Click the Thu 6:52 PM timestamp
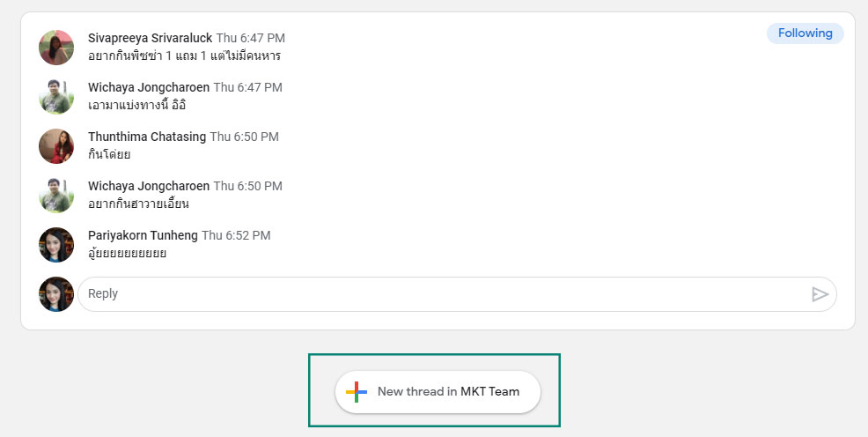The height and width of the screenshot is (437, 868). (x=236, y=235)
